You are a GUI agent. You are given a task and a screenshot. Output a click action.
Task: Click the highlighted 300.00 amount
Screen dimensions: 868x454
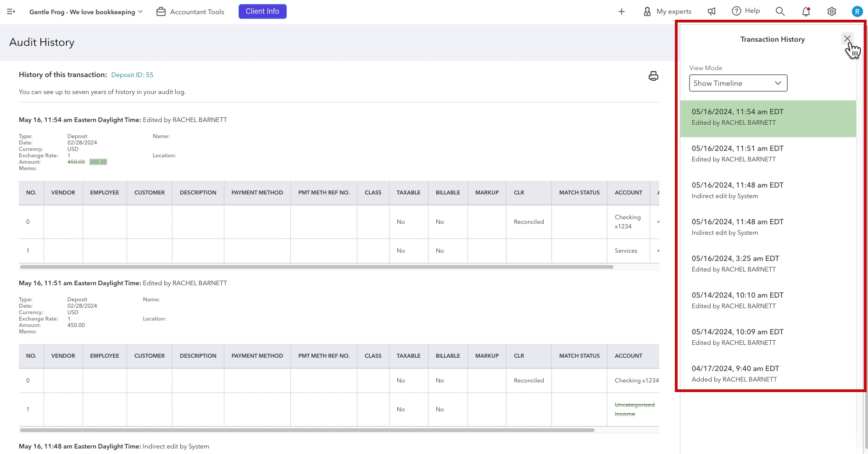98,162
